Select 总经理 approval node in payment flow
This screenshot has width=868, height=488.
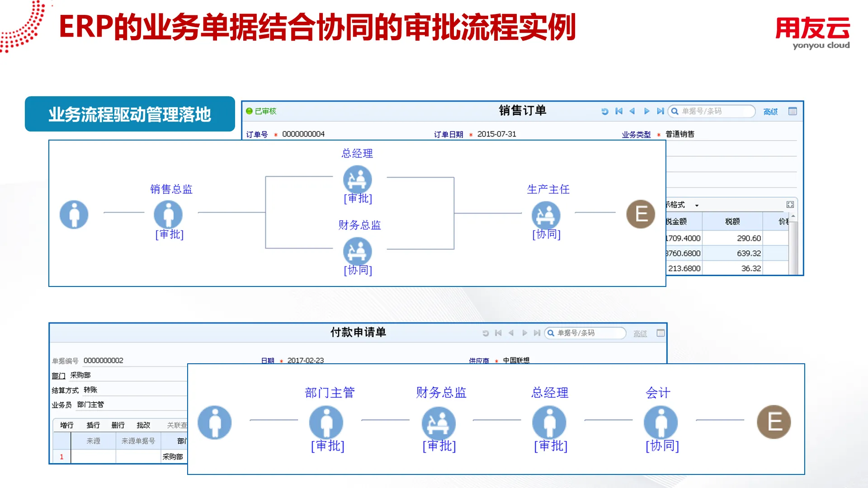click(549, 422)
